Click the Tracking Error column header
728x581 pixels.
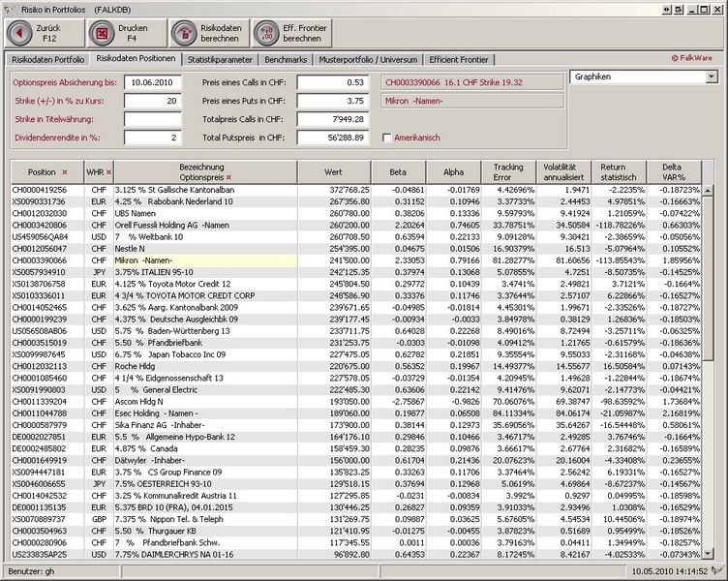pos(508,172)
